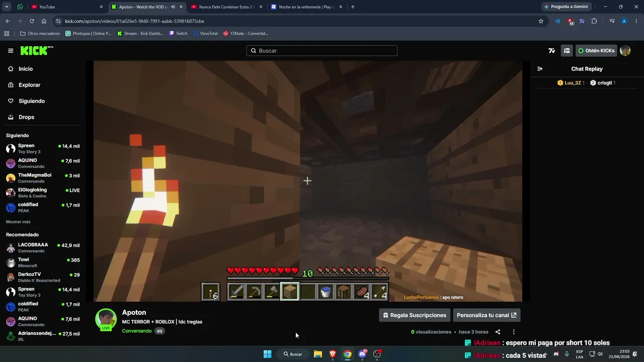Open the Windows Start menu
The height and width of the screenshot is (362, 644).
[x=268, y=354]
